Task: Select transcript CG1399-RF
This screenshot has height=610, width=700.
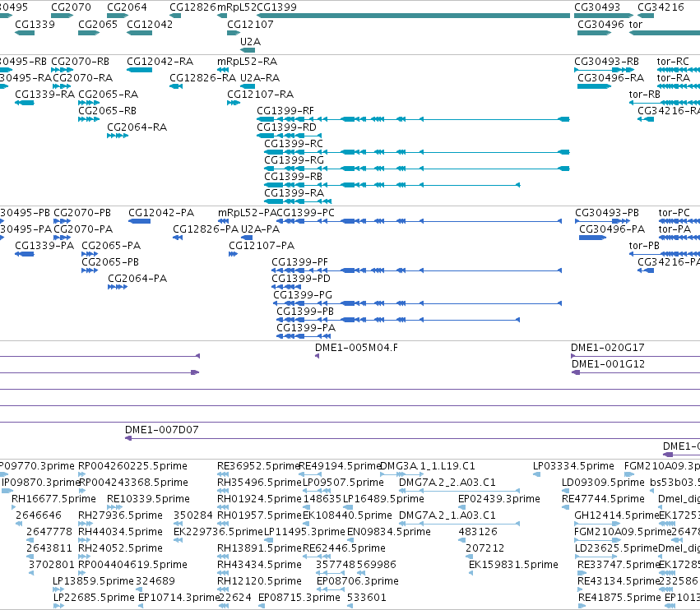Action: 285,111
